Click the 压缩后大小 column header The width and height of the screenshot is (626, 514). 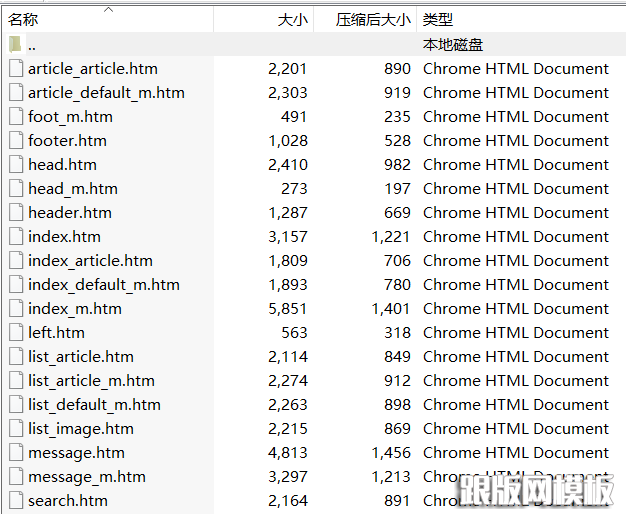pyautogui.click(x=373, y=20)
